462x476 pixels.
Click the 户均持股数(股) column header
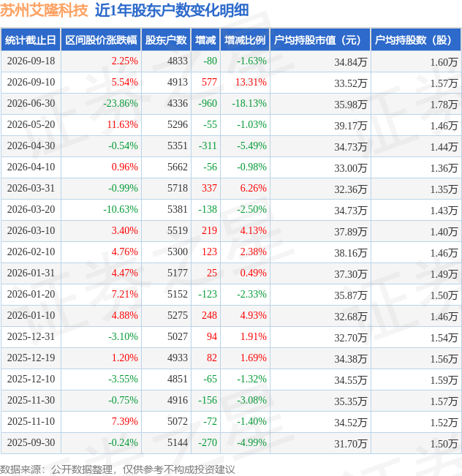pyautogui.click(x=415, y=39)
